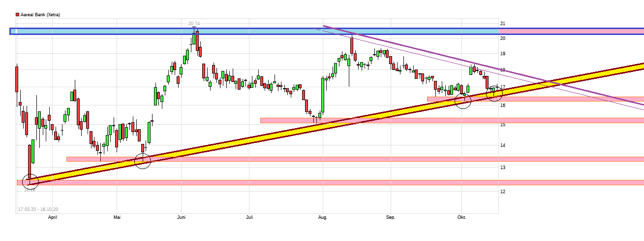Click the "Juni" month label
644x241 pixels.
tap(181, 217)
